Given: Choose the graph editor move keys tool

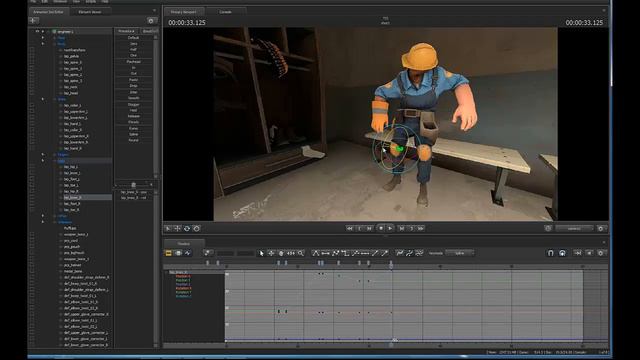Looking at the screenshot, I should [x=271, y=253].
